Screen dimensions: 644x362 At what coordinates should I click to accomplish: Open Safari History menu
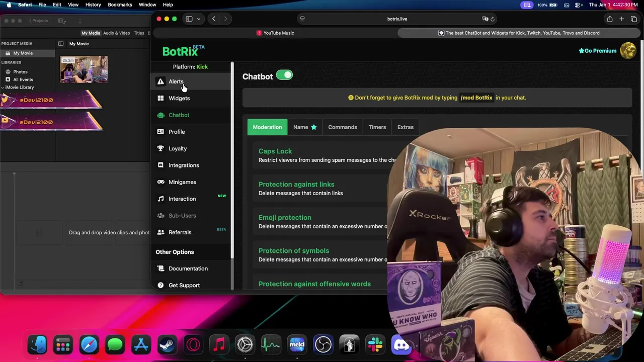(x=93, y=5)
